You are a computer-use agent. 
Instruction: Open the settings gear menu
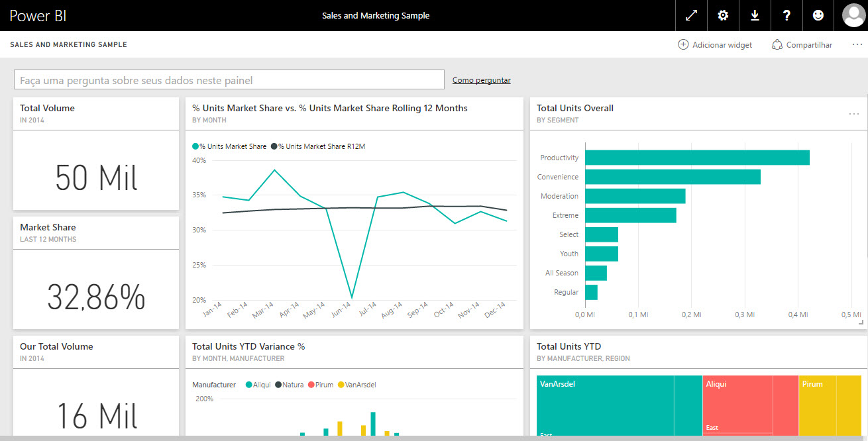click(x=723, y=15)
